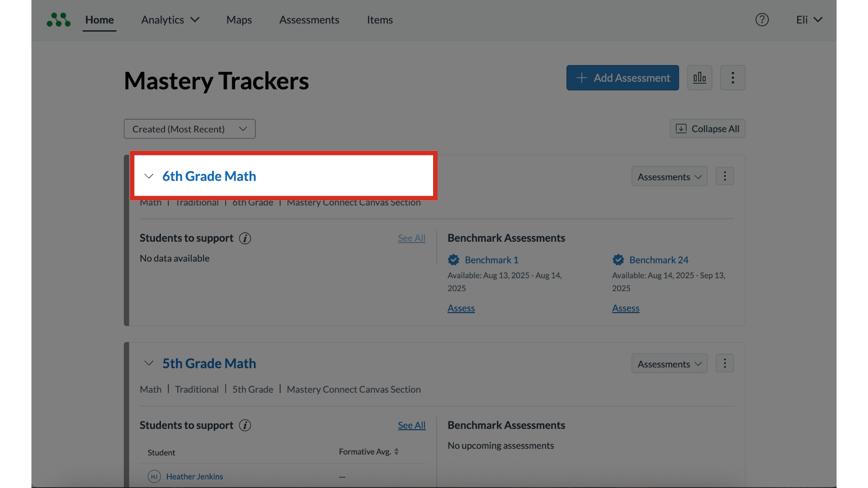Click the Add Assessment button
Image resolution: width=868 pixels, height=488 pixels.
pyautogui.click(x=623, y=78)
